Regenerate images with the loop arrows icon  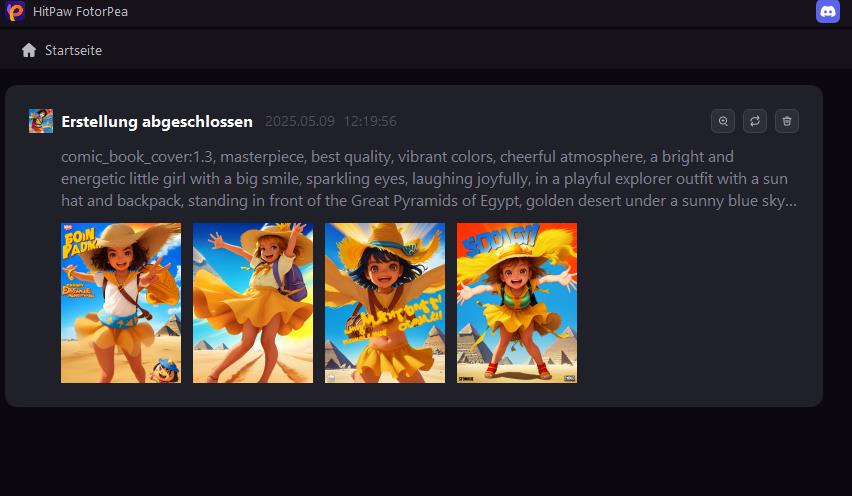click(x=755, y=121)
